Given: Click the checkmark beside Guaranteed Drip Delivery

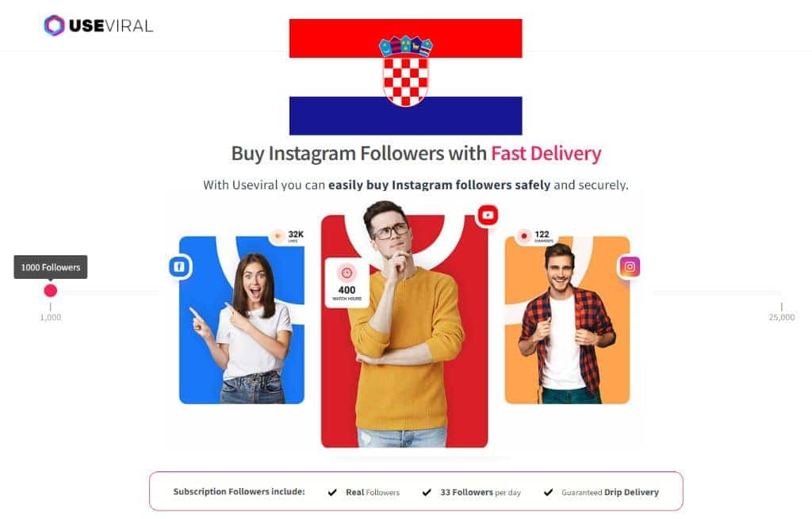Looking at the screenshot, I should (549, 492).
